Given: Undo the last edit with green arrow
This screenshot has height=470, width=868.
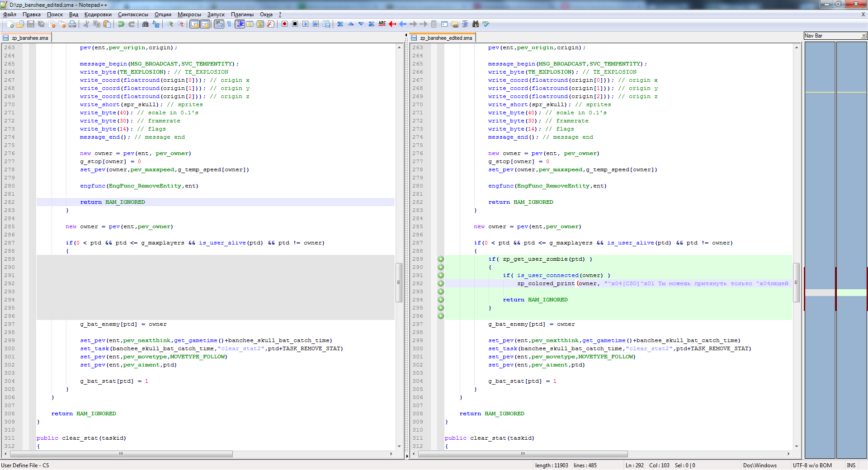Looking at the screenshot, I should 121,24.
